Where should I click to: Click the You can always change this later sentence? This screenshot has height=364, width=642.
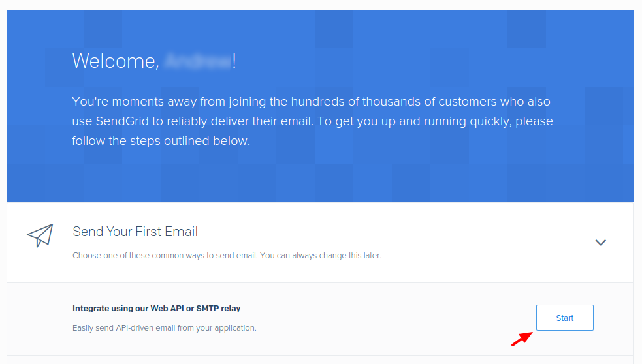(321, 256)
